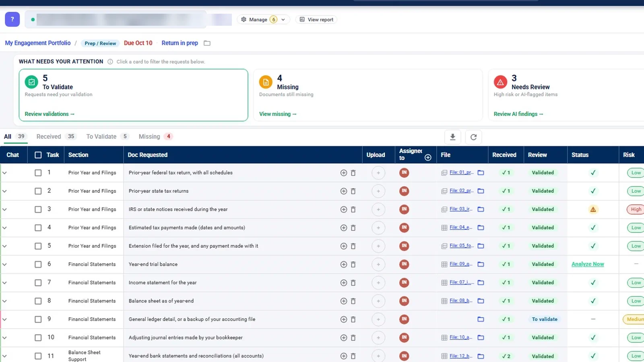
Task: Select the All tab
Action: pos(15,137)
